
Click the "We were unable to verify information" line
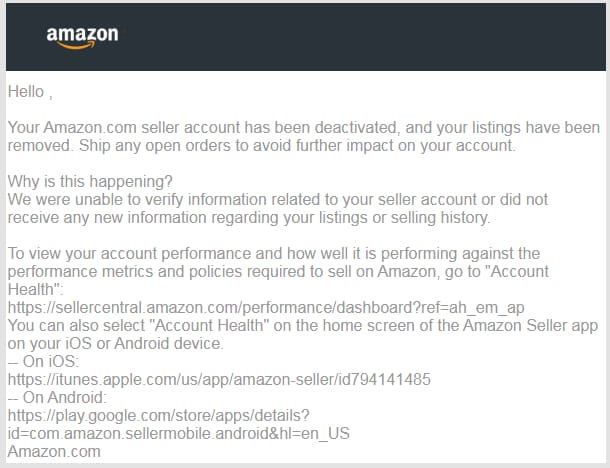click(278, 200)
